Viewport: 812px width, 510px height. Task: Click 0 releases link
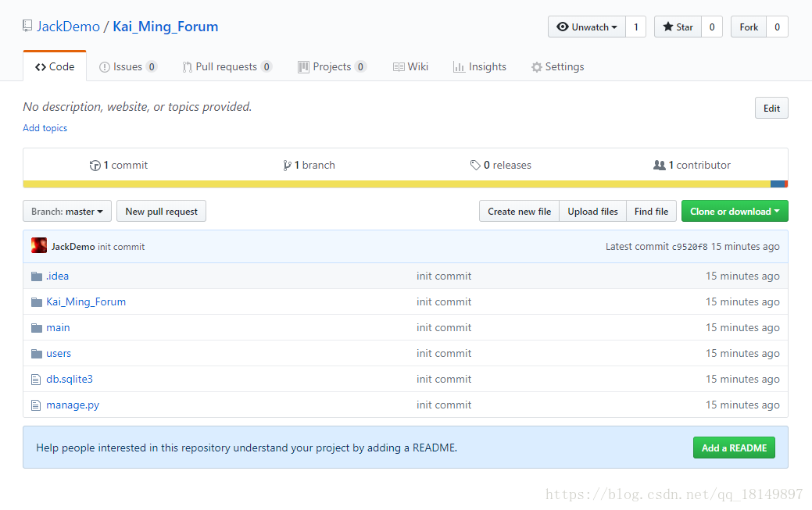(x=501, y=165)
